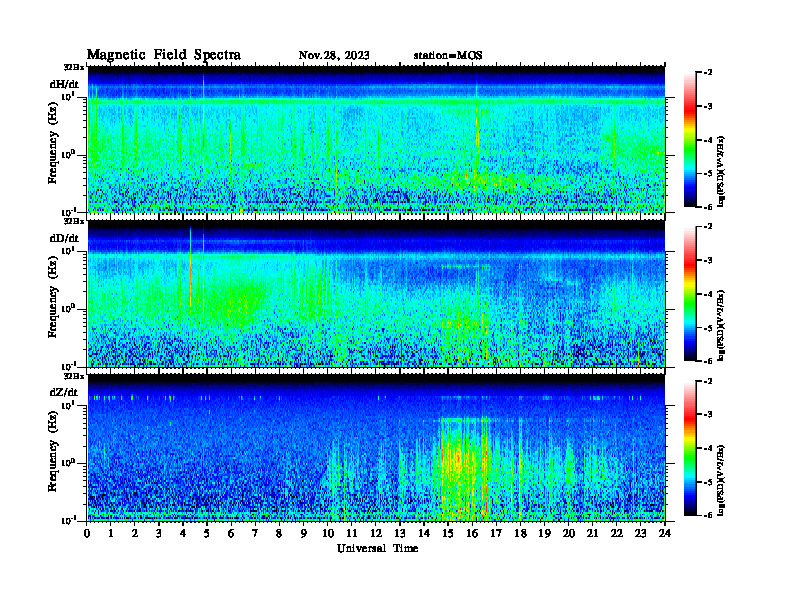This screenshot has width=792, height=612.
Task: Click hour 12 on the Universal Time axis
Action: pos(376,534)
